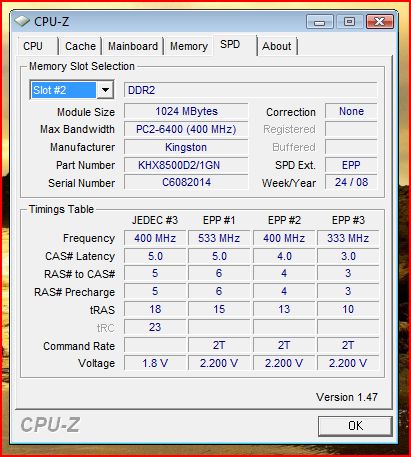Click the EPP #2 column header

coord(284,220)
